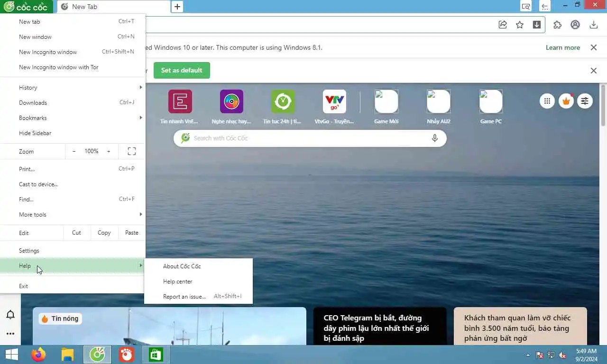Select Hide Sidebar in the menu

(73, 133)
